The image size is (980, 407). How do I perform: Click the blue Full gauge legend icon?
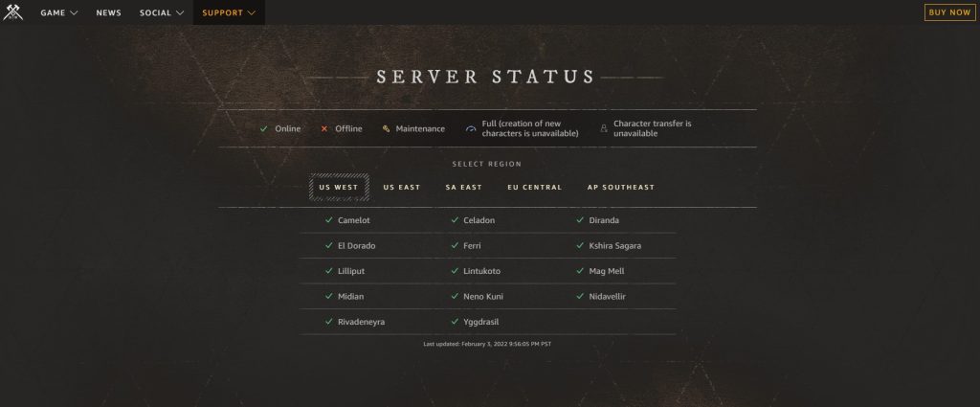[471, 128]
